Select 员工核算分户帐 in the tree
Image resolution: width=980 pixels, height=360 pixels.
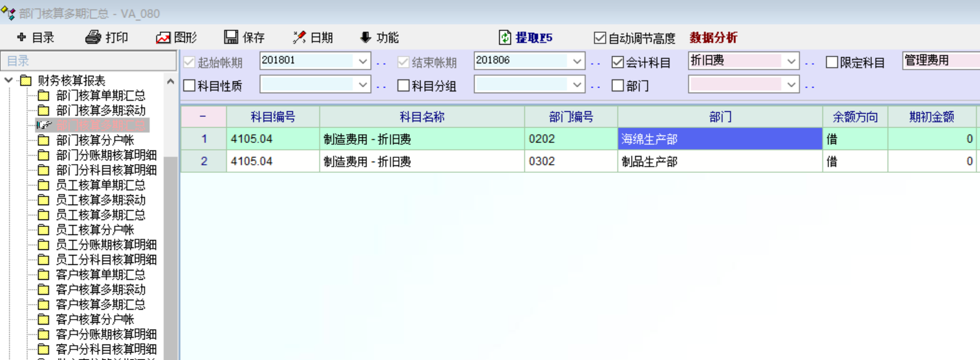point(95,229)
